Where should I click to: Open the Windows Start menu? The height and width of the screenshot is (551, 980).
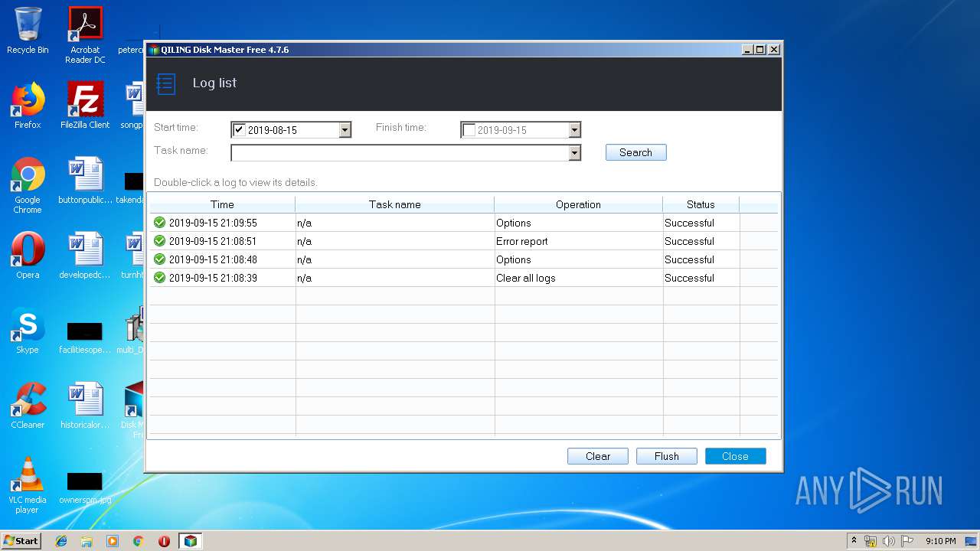click(x=21, y=541)
